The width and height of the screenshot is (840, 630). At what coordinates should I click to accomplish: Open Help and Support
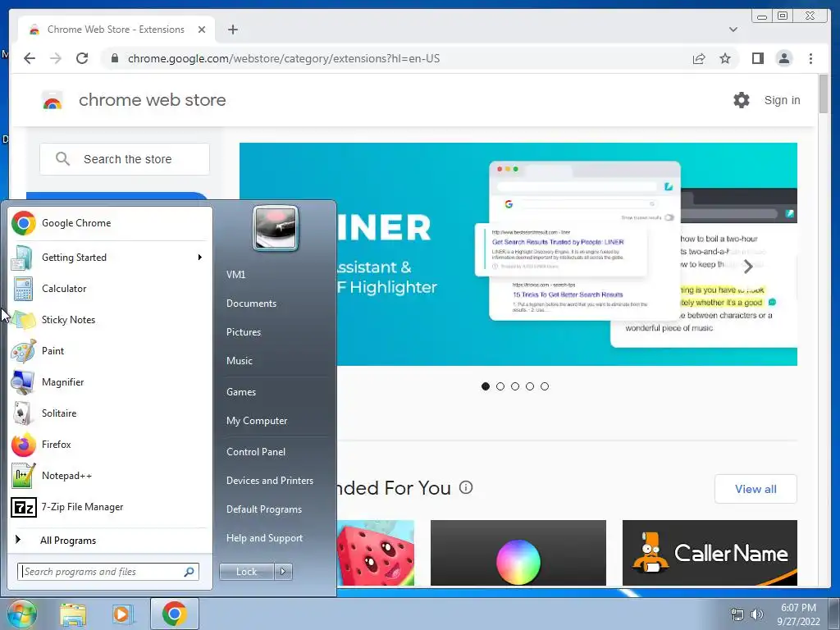[x=264, y=538]
